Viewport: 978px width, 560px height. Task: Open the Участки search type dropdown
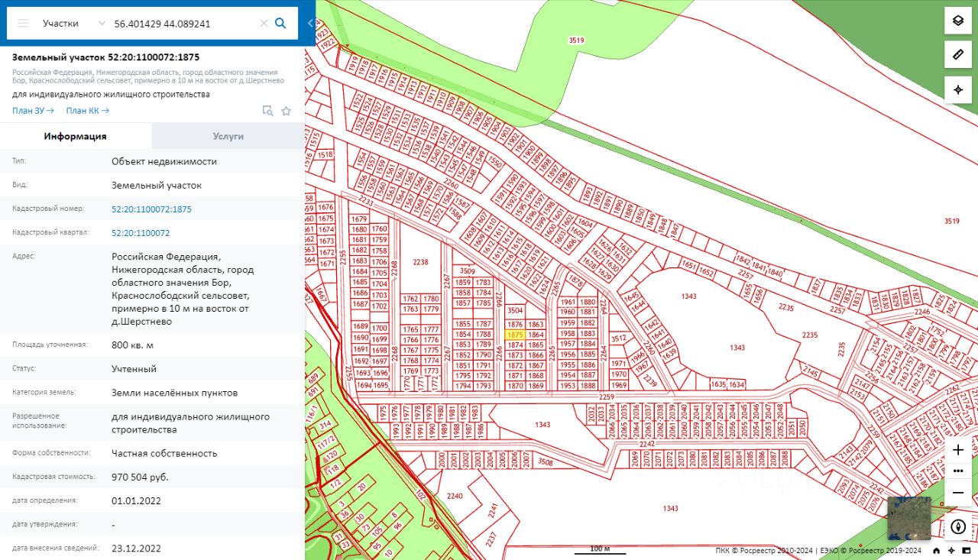[73, 23]
